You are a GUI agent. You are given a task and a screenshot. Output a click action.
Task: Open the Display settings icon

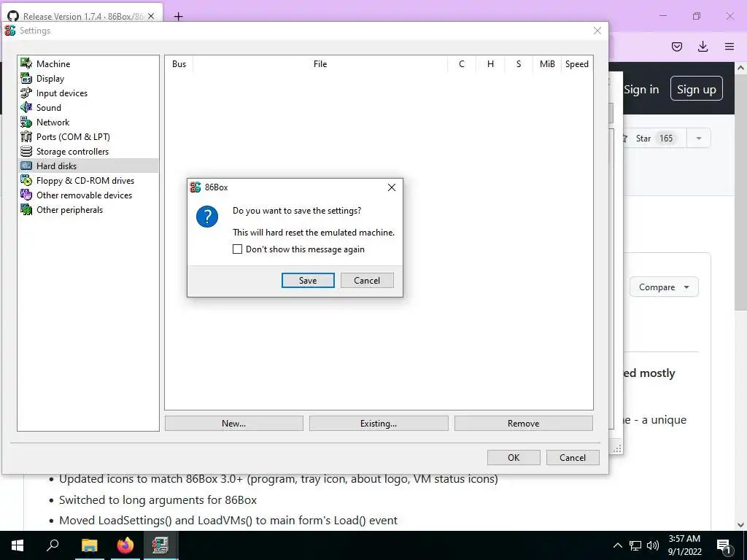(x=26, y=79)
